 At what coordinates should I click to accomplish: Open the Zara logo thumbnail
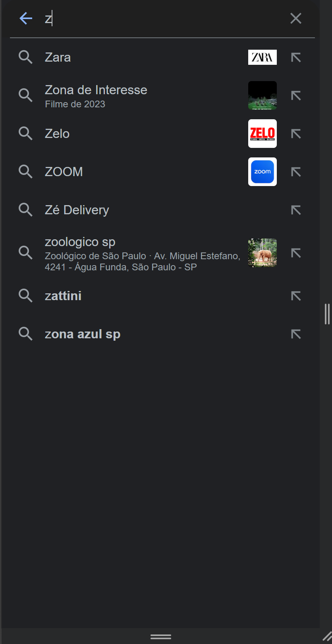262,57
